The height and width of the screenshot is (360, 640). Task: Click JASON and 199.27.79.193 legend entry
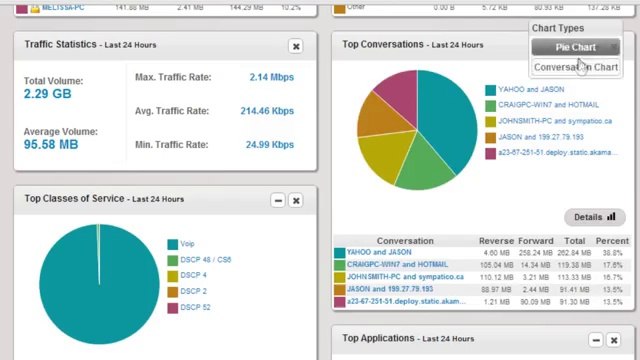point(541,137)
